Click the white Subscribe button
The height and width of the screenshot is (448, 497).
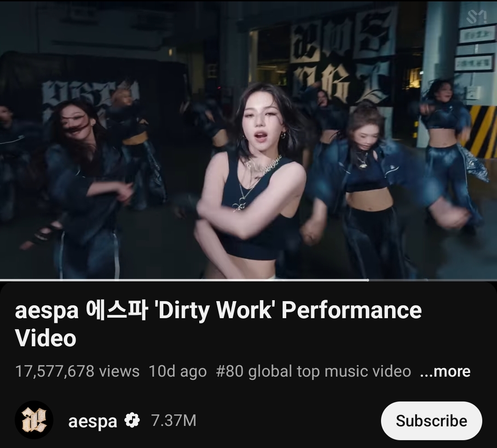[431, 421]
